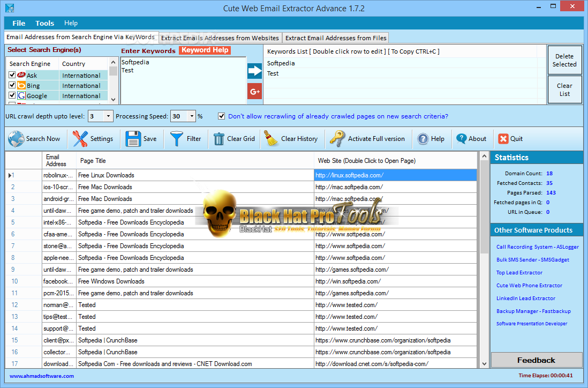The height and width of the screenshot is (388, 588).
Task: Click the Clear List button
Action: coord(564,89)
